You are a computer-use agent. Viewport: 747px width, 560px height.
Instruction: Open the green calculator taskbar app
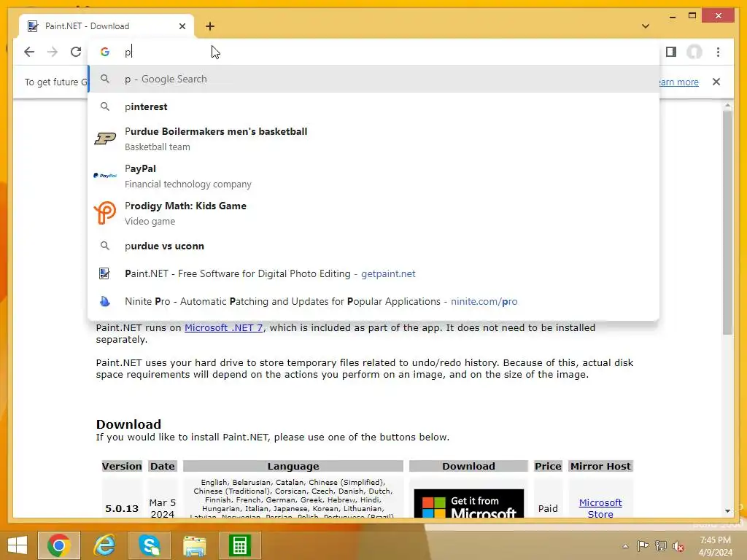[x=239, y=545]
